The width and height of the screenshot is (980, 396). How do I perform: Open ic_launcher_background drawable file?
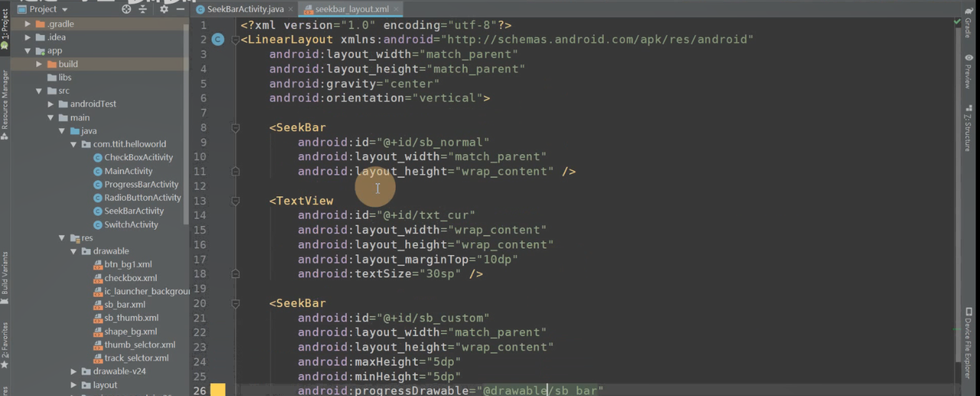(x=141, y=291)
